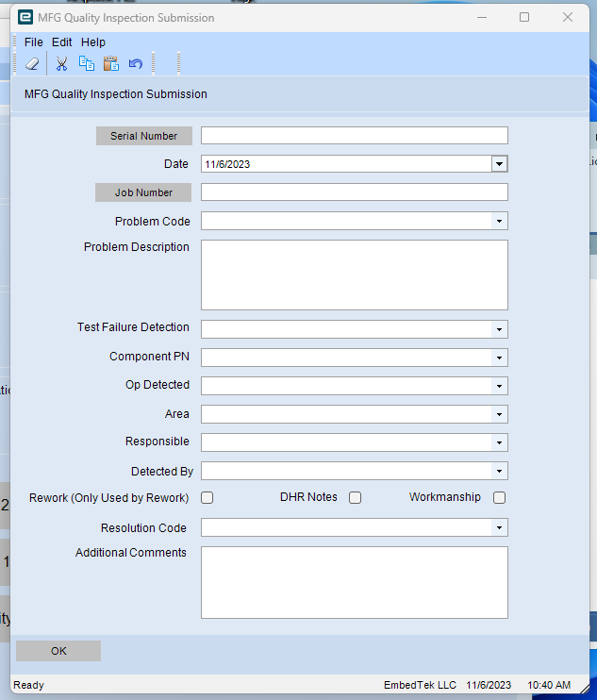Maximize the MFG Quality Inspection window
Image resolution: width=597 pixels, height=700 pixels.
point(524,17)
